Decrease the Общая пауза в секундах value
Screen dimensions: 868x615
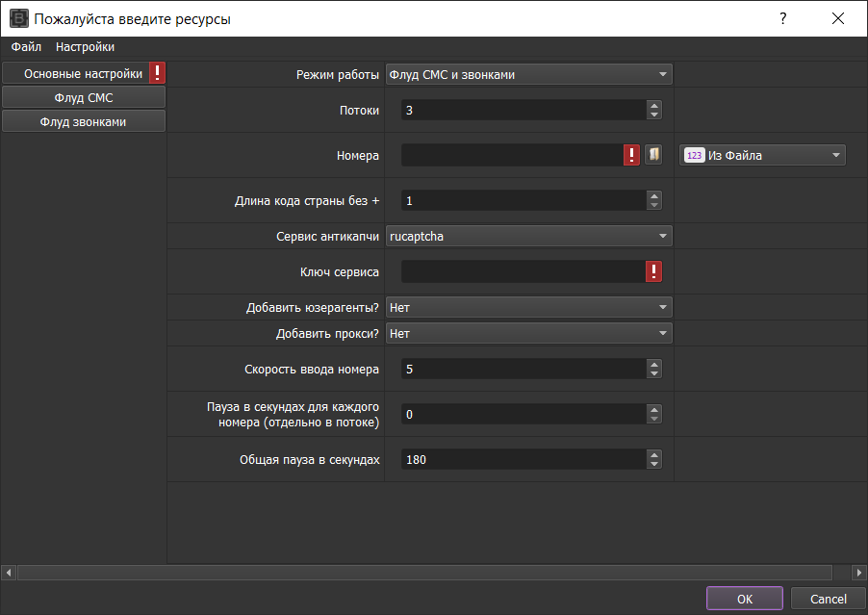[654, 465]
